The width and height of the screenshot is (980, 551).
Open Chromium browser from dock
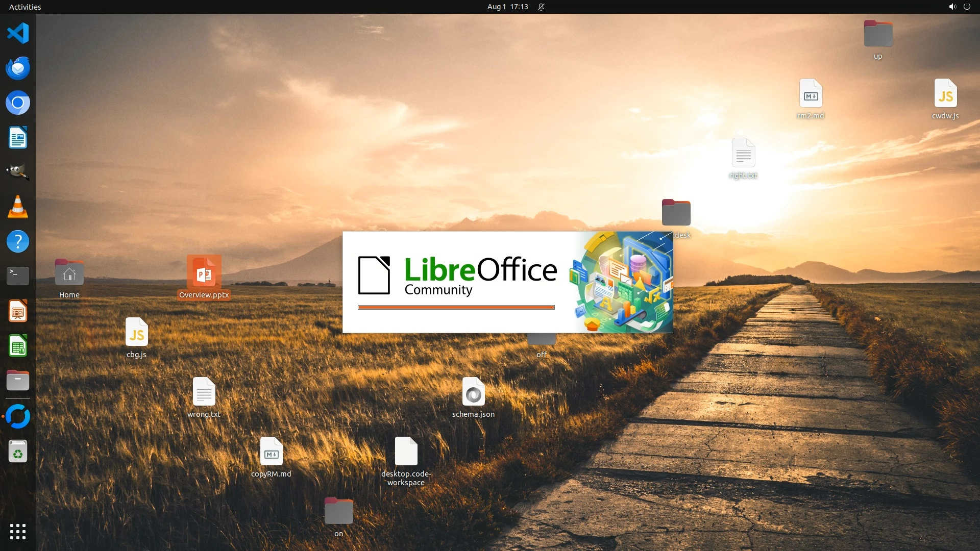point(18,103)
